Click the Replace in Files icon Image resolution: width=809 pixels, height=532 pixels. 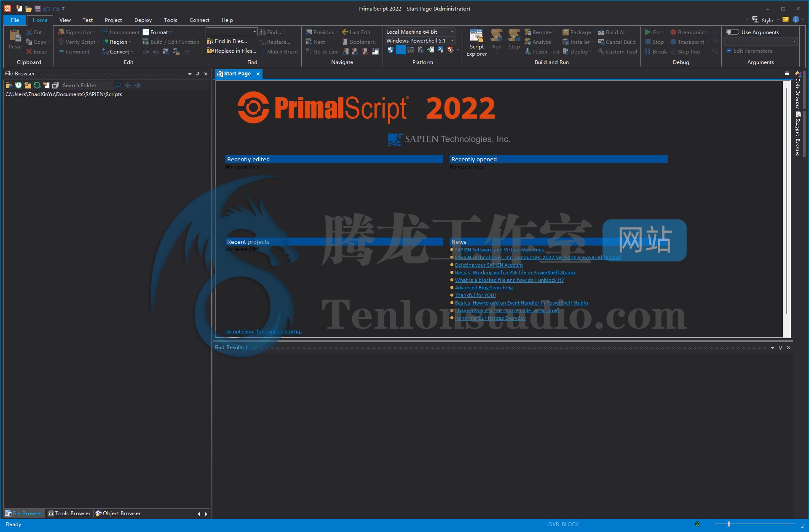point(210,51)
